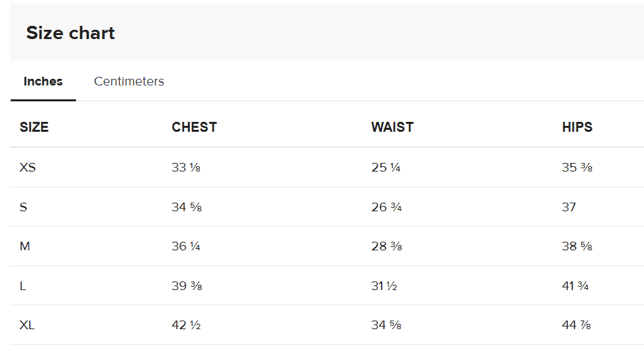Select the M size row label

pos(25,246)
